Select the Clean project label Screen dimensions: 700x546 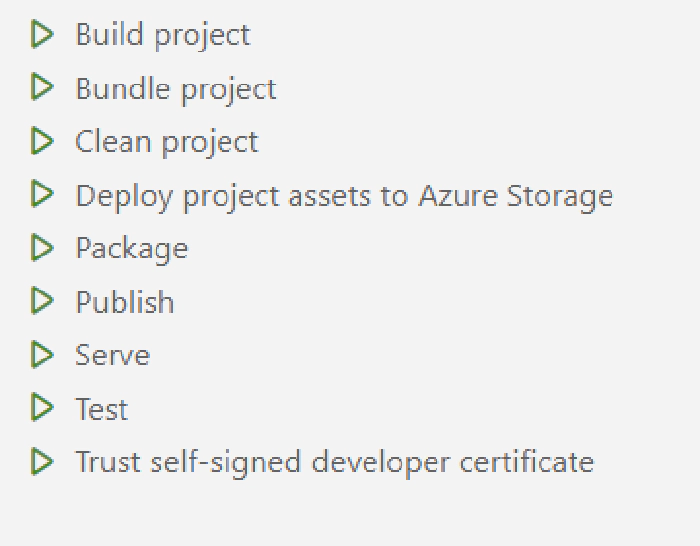(x=167, y=142)
